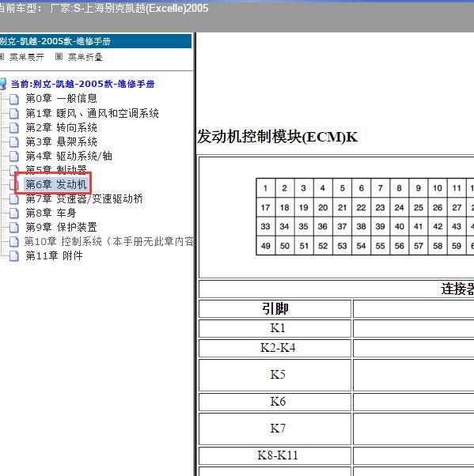The width and height of the screenshot is (474, 476).
Task: Open chapter 第11章 附件
Action: (x=54, y=256)
